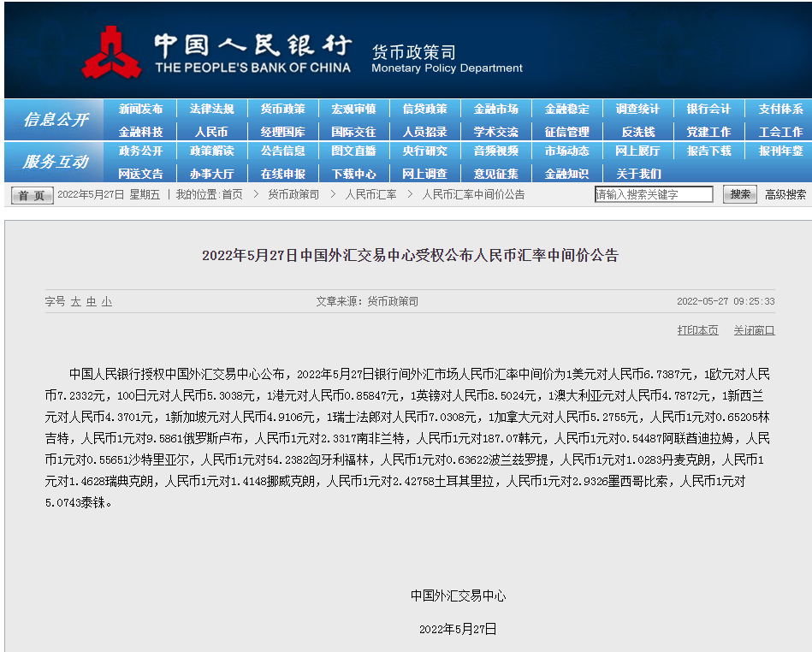
Task: Select 反洗钱 navigation item
Action: click(x=638, y=132)
